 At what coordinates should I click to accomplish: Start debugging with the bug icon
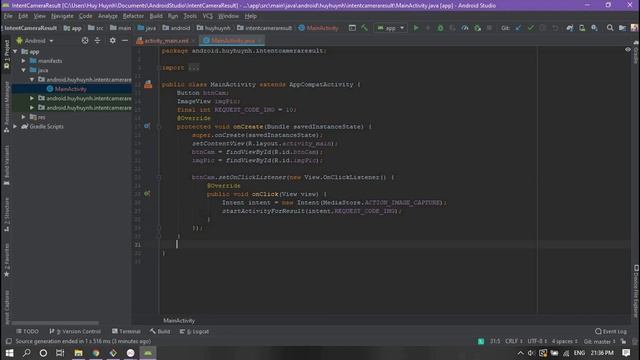[440, 28]
